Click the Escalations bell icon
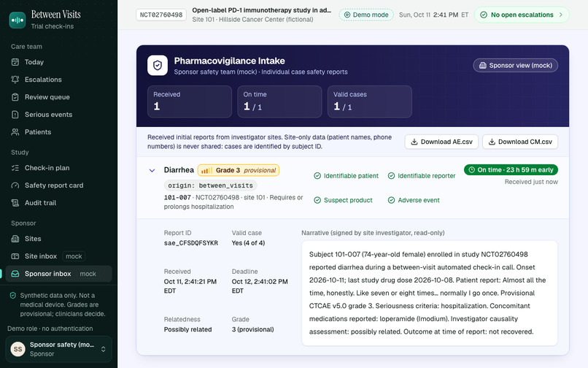This screenshot has width=588, height=368. (x=15, y=80)
